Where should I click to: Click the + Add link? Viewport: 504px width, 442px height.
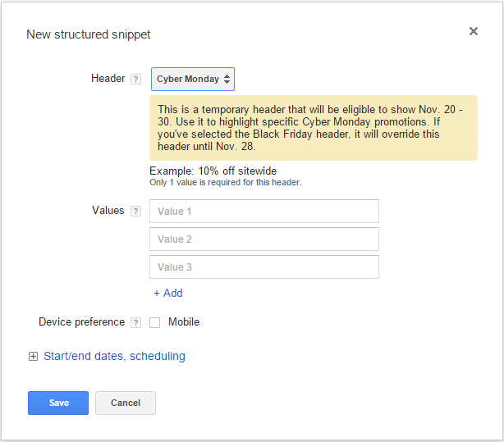tap(167, 294)
